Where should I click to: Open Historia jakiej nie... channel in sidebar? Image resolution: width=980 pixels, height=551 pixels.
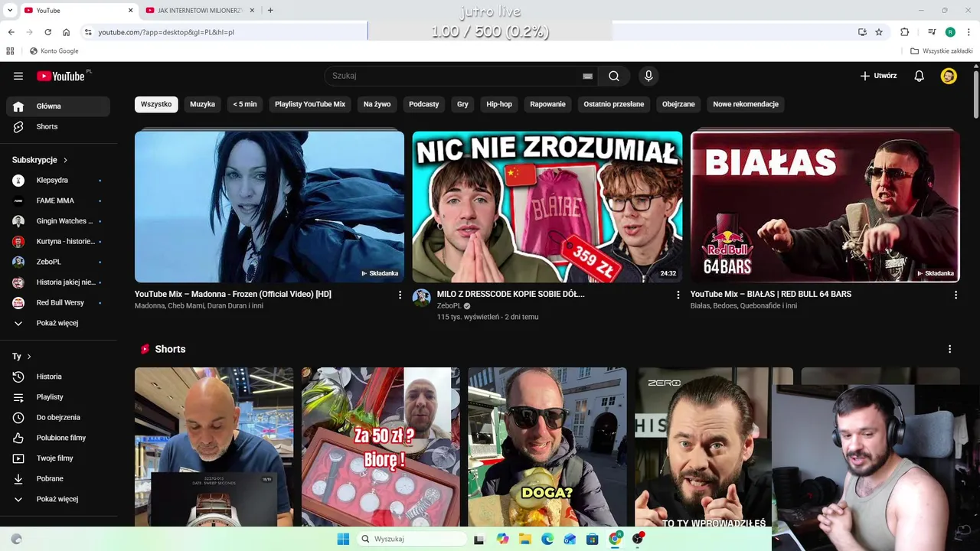coord(58,282)
